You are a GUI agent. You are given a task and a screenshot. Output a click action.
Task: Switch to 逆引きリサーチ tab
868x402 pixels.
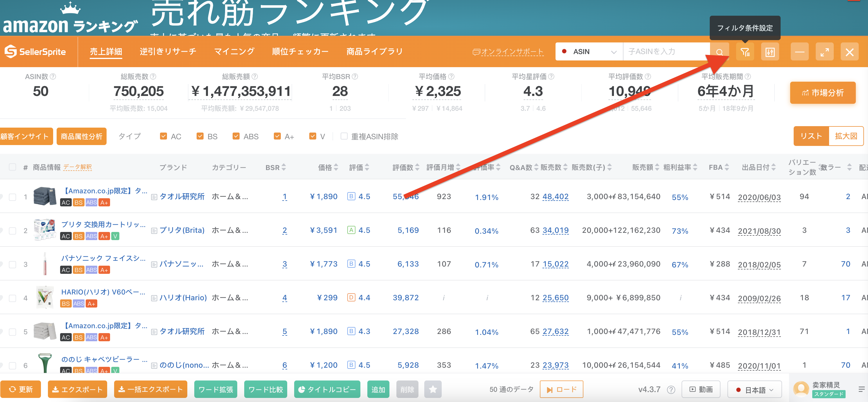168,52
